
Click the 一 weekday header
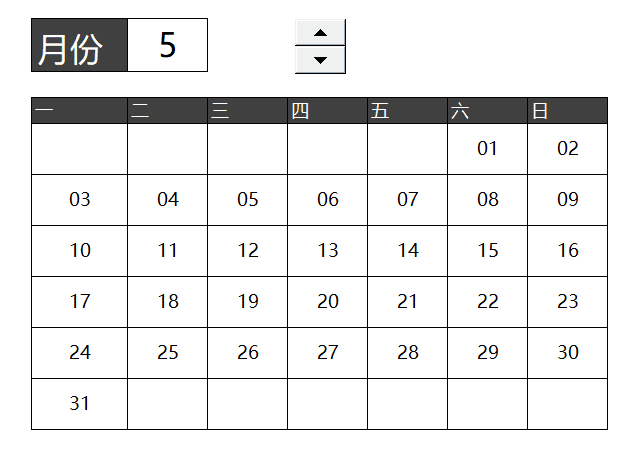pyautogui.click(x=80, y=110)
